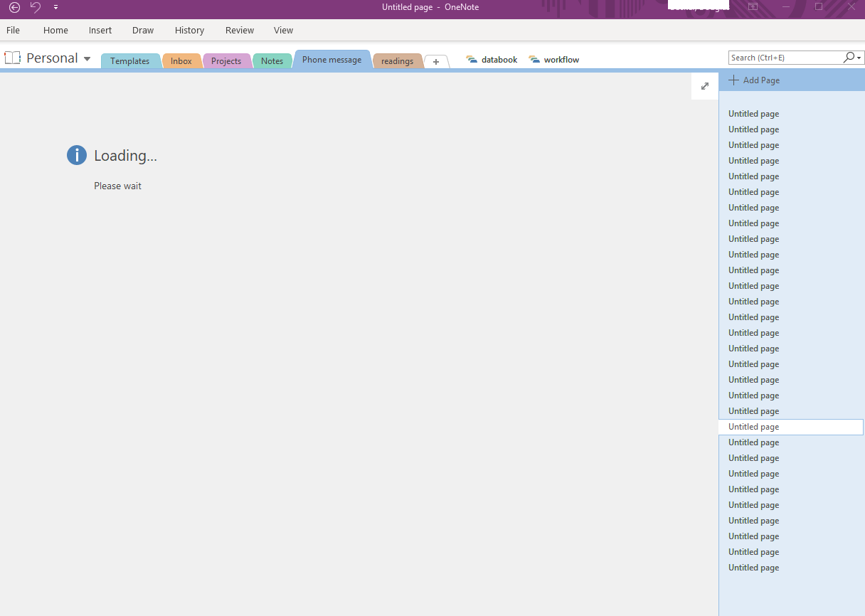Open Ribbon Display Options icon
Screen dimensions: 865x616
click(753, 7)
